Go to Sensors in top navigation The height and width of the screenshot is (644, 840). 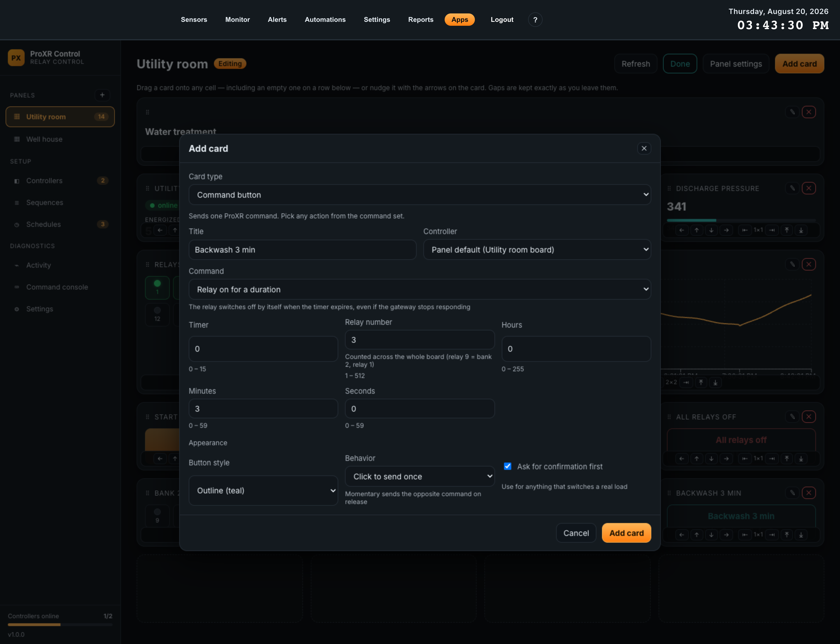pos(194,20)
